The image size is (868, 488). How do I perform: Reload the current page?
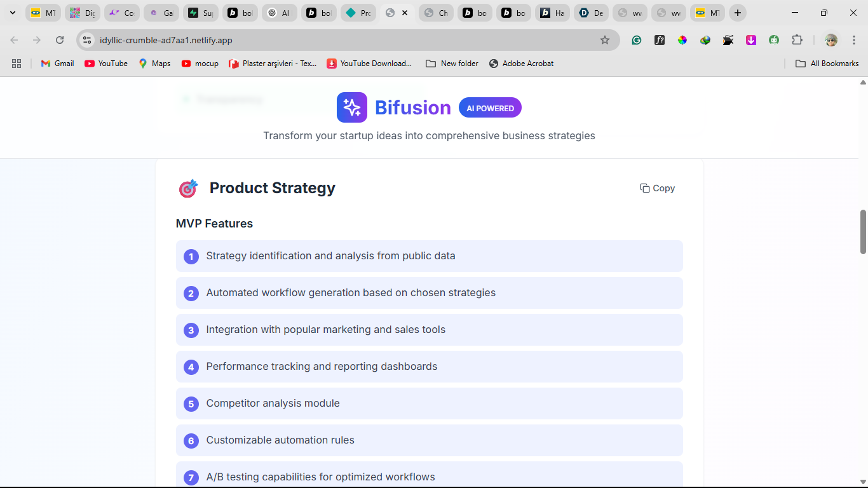pyautogui.click(x=60, y=40)
